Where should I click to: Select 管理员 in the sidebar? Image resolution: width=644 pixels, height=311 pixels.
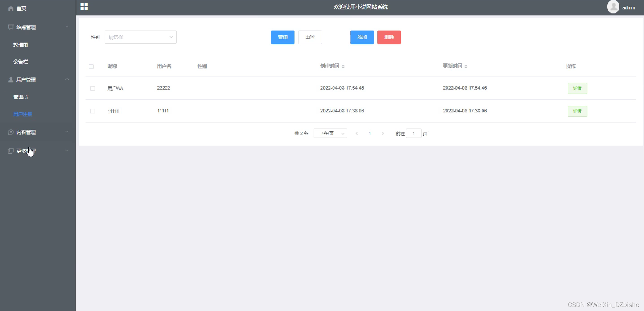point(20,97)
